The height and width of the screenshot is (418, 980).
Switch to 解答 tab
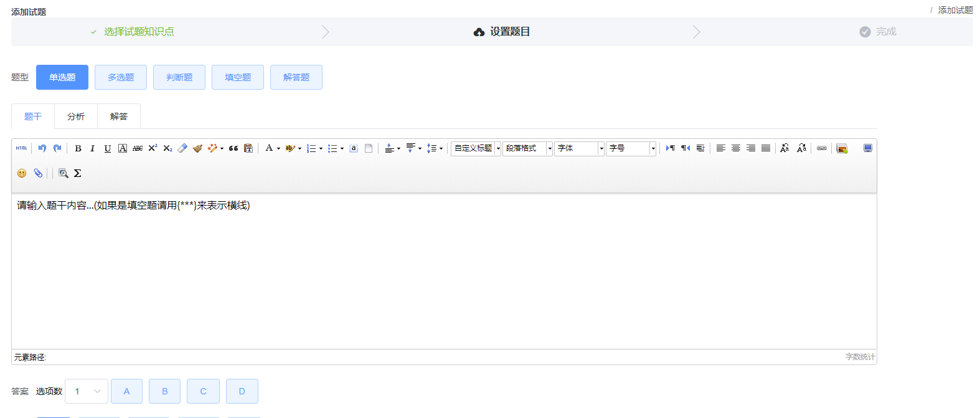point(119,116)
